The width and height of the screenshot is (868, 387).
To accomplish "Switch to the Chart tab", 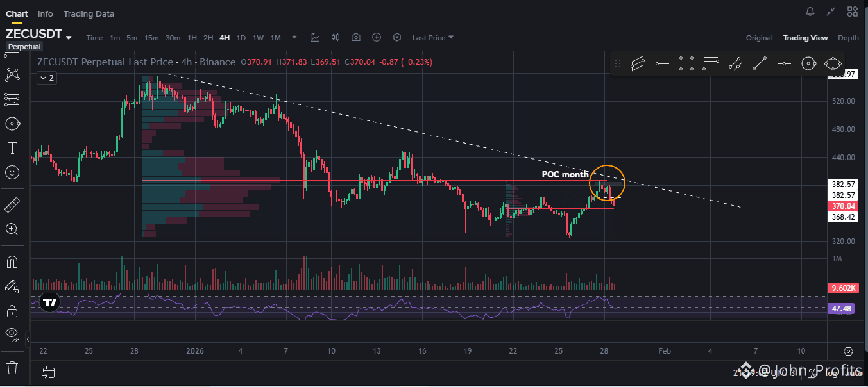I will [17, 13].
